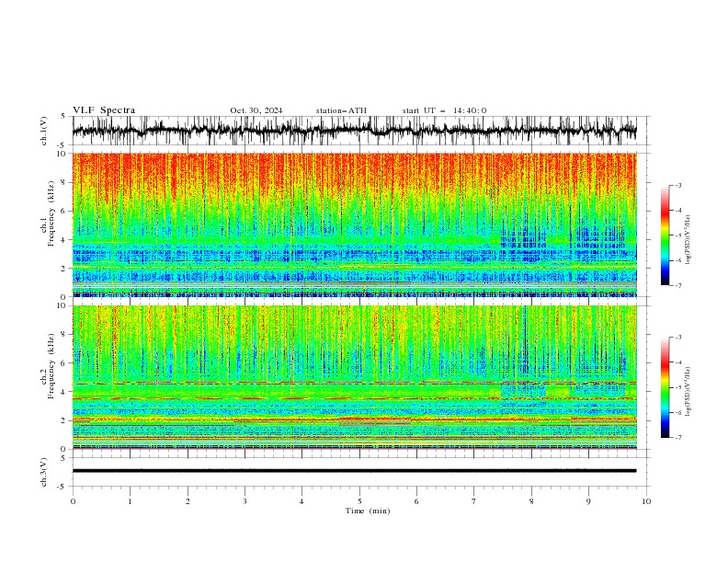This screenshot has height=563, width=728.
Task: Click the "-3" label on upper color bar
Action: pos(677,185)
